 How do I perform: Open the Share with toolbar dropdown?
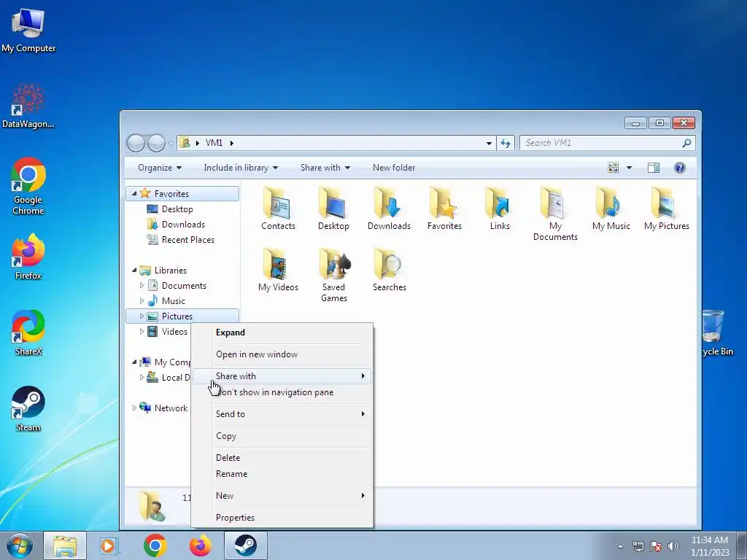325,168
